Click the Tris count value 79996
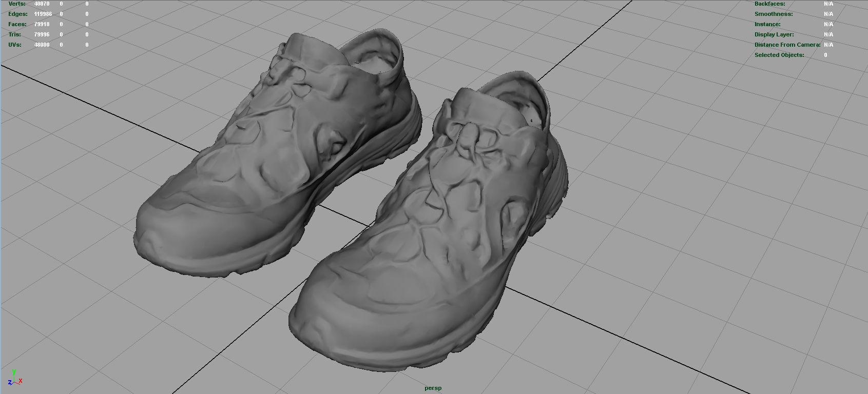Screen dimensions: 868x394 (42, 34)
